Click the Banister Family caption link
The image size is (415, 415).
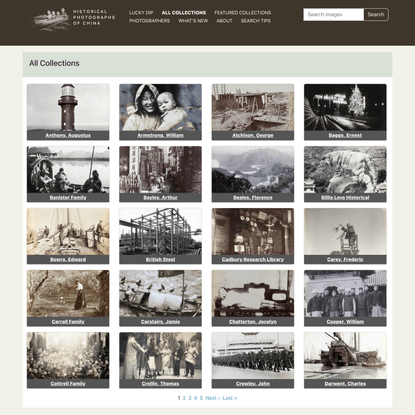pos(68,197)
